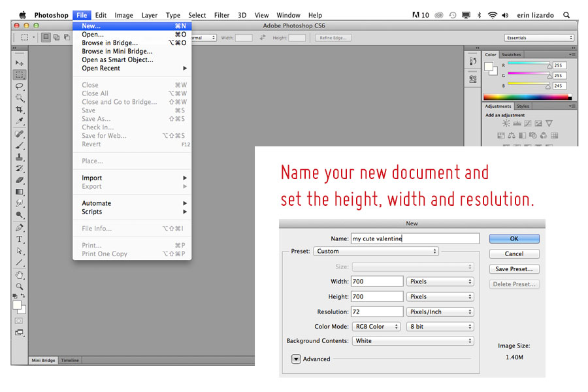This screenshot has width=588, height=392.
Task: Choose New selection mode in options bar
Action: (46, 37)
